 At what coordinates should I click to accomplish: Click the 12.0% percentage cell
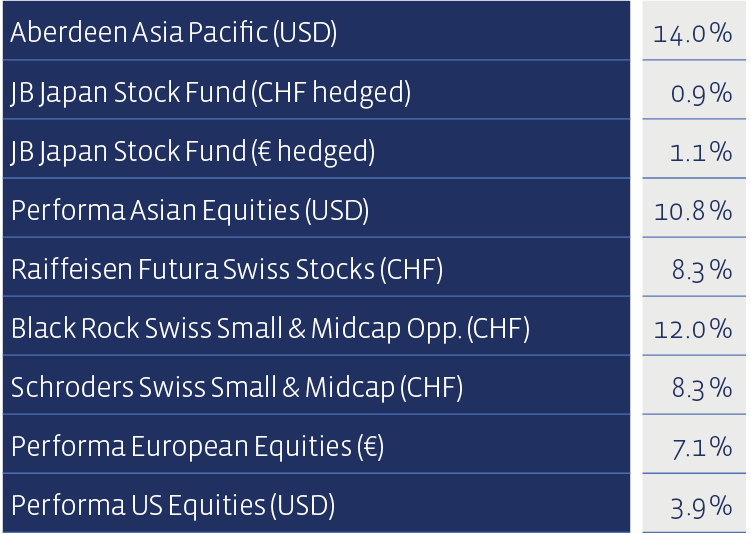[694, 326]
